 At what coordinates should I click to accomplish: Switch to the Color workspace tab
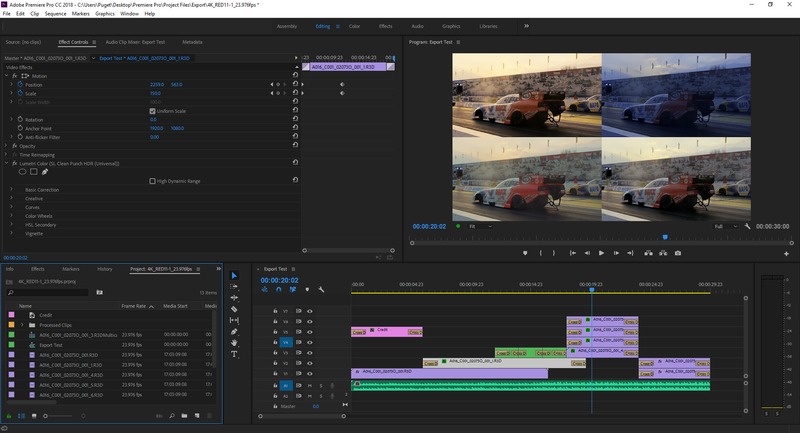click(x=354, y=26)
